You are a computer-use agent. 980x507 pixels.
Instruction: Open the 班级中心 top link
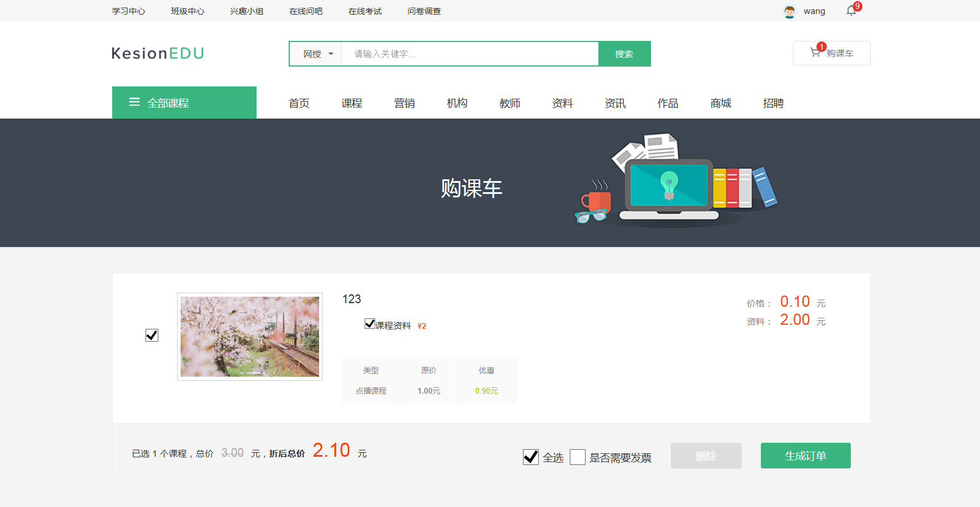188,11
